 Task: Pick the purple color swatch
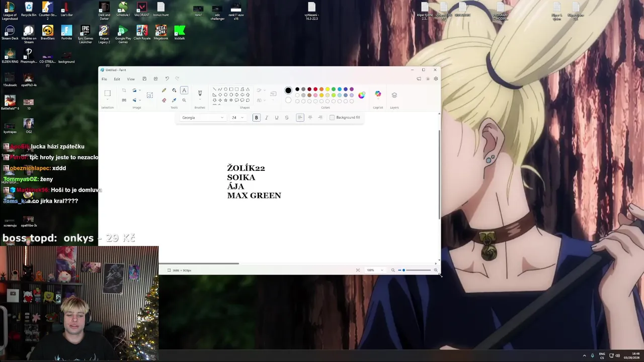tap(352, 89)
